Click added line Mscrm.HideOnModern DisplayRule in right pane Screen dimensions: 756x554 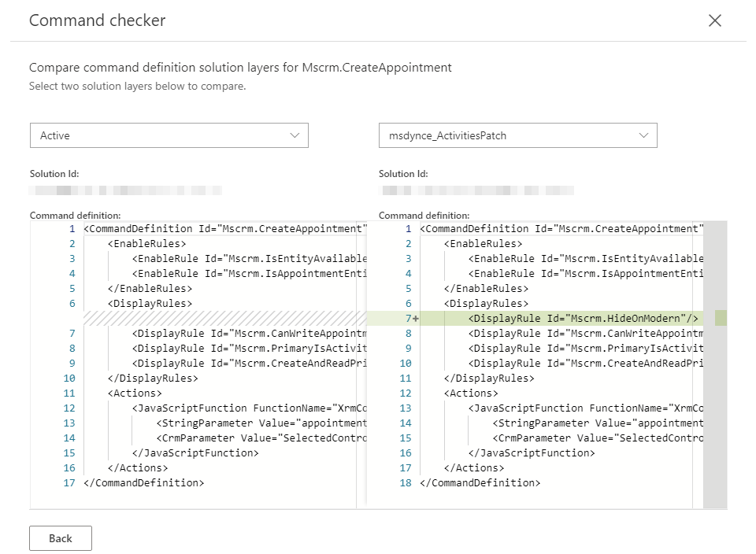(x=583, y=319)
